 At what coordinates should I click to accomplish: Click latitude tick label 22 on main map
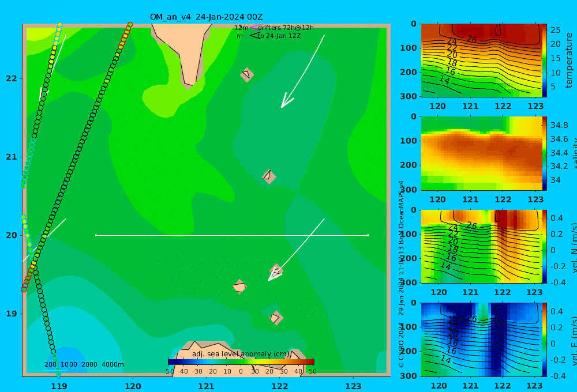(x=12, y=78)
